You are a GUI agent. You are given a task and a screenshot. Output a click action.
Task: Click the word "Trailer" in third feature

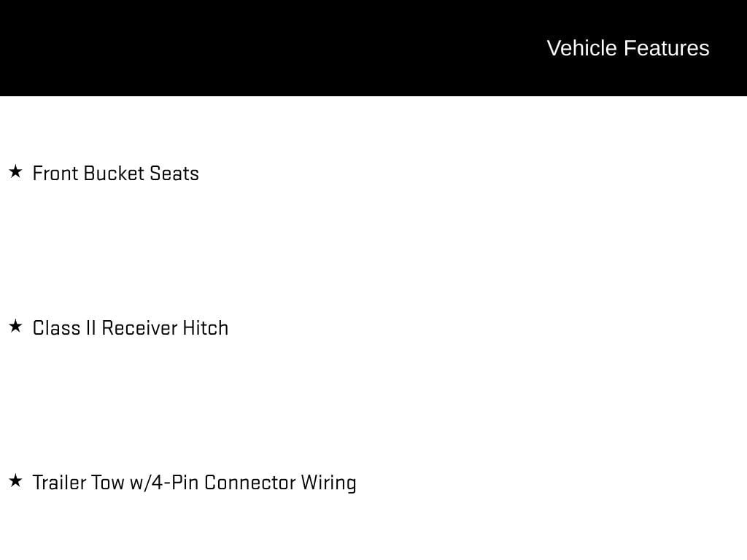(x=59, y=483)
